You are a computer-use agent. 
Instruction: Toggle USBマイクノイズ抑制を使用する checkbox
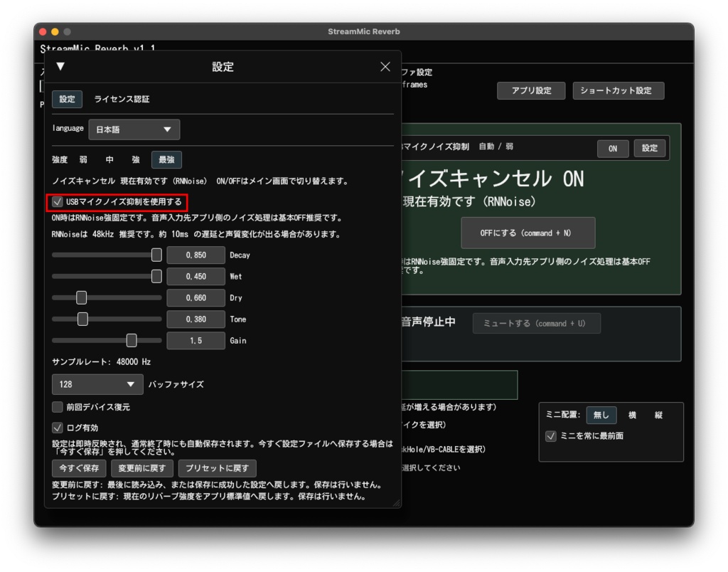pos(57,201)
